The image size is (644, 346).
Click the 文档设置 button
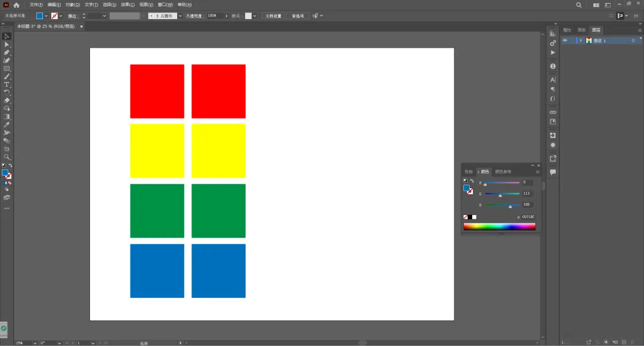pos(273,16)
